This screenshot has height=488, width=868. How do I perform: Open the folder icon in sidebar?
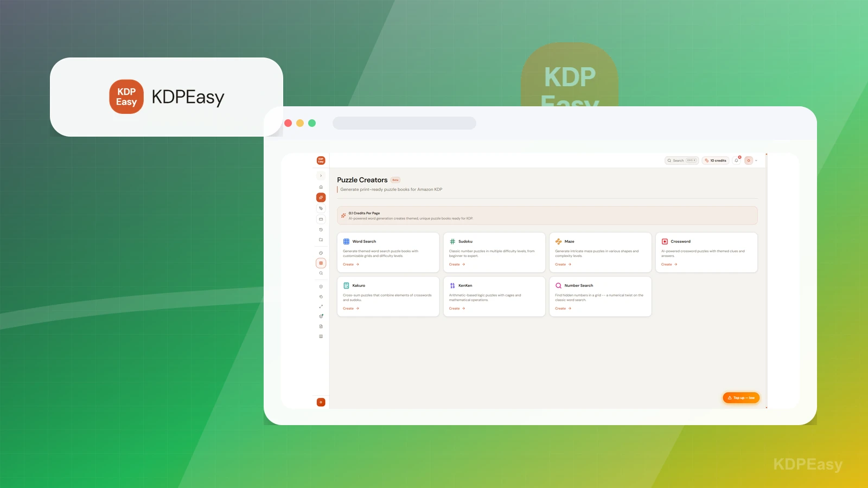[x=321, y=240]
